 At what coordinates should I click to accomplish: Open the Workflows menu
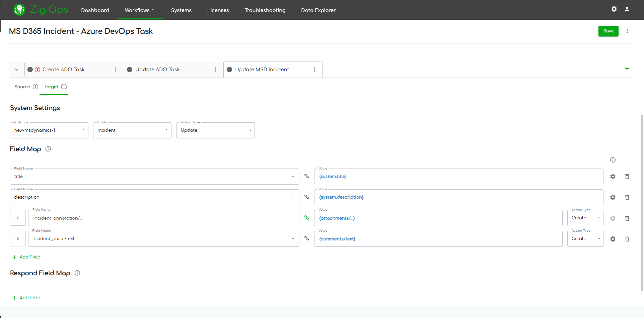140,10
